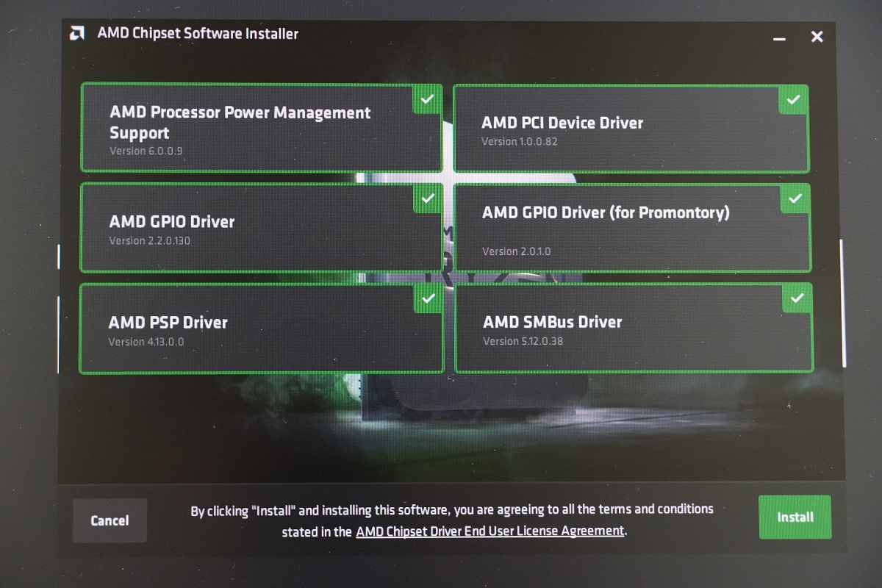Click Version 5.12.0.38 text under SMBus Driver

tap(523, 341)
